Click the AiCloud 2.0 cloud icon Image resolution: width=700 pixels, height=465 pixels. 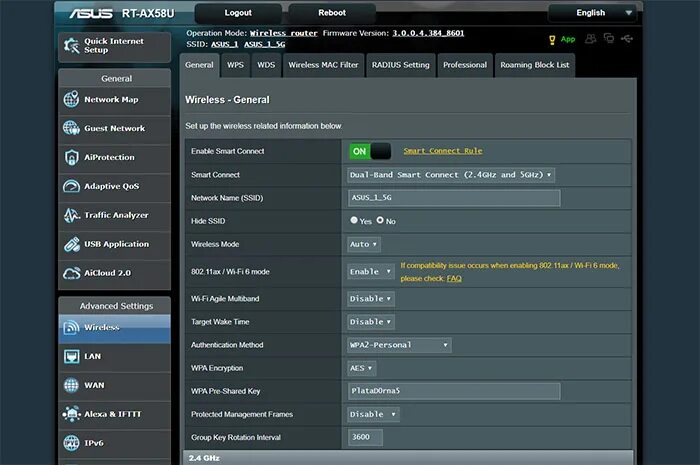(71, 273)
